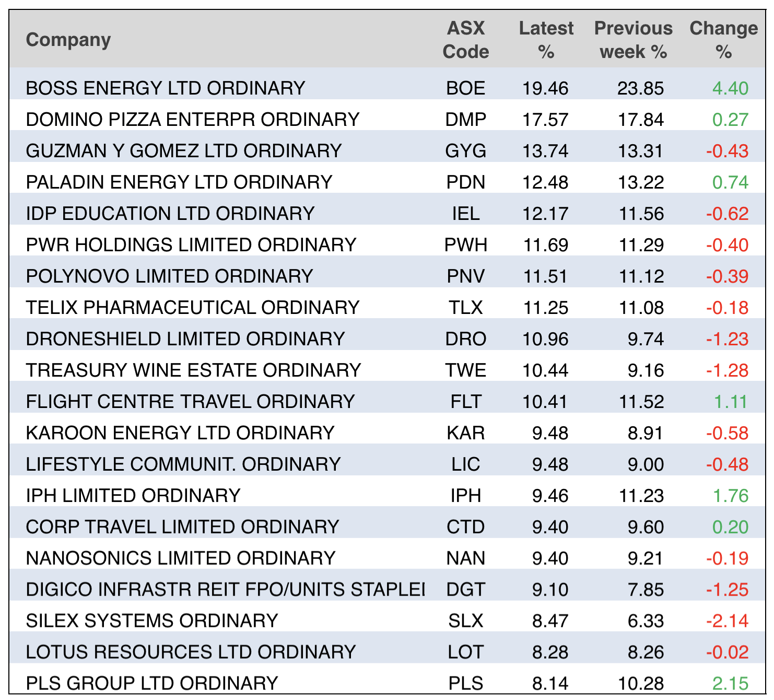
Task: Click the DMP ticker code
Action: point(465,120)
